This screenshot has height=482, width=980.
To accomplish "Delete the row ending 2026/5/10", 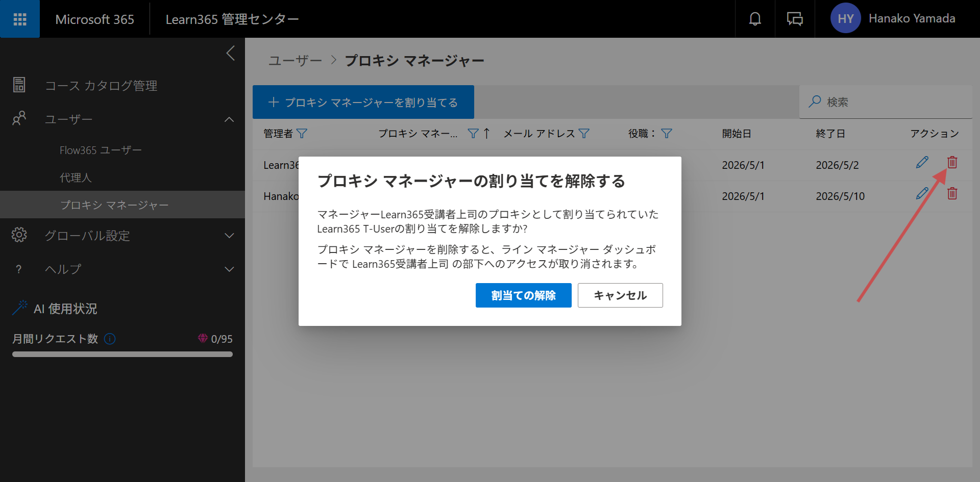I will 952,194.
